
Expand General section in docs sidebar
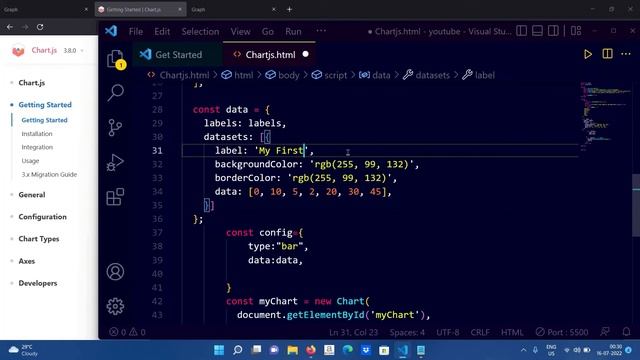pyautogui.click(x=32, y=195)
